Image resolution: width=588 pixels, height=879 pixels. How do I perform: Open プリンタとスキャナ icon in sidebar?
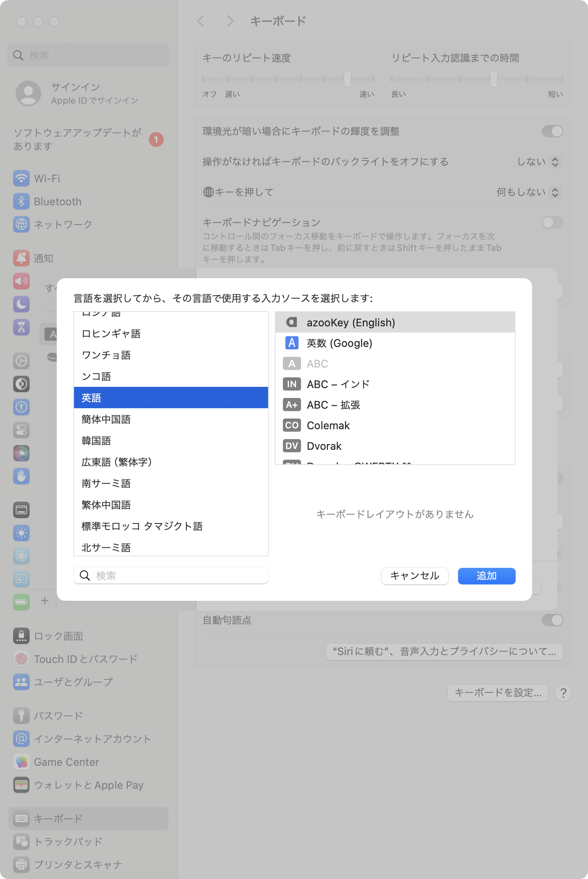coord(21,865)
